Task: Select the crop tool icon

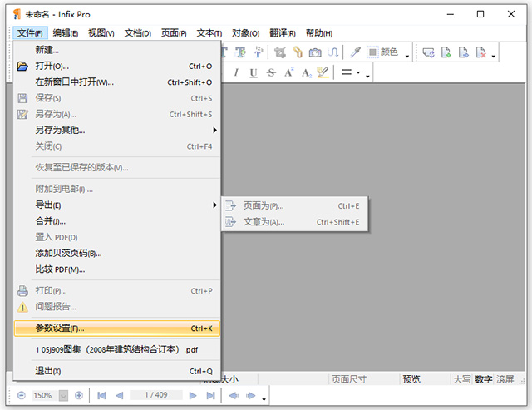Action: [280, 52]
